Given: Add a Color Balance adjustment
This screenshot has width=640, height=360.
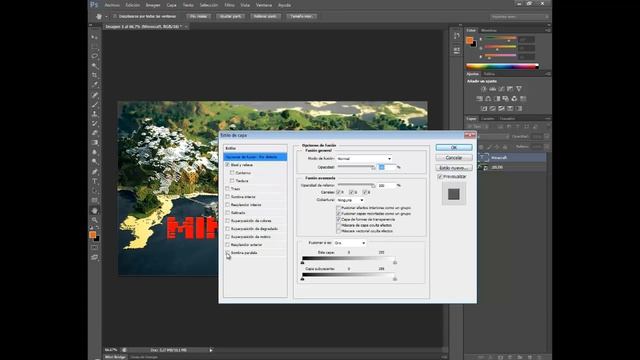Looking at the screenshot, I should point(488,98).
